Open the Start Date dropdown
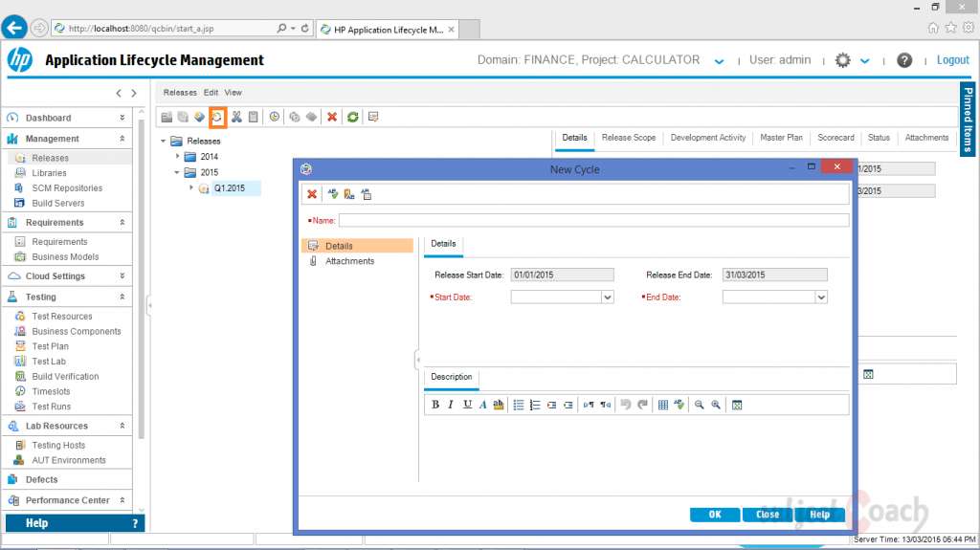980x550 pixels. [608, 297]
